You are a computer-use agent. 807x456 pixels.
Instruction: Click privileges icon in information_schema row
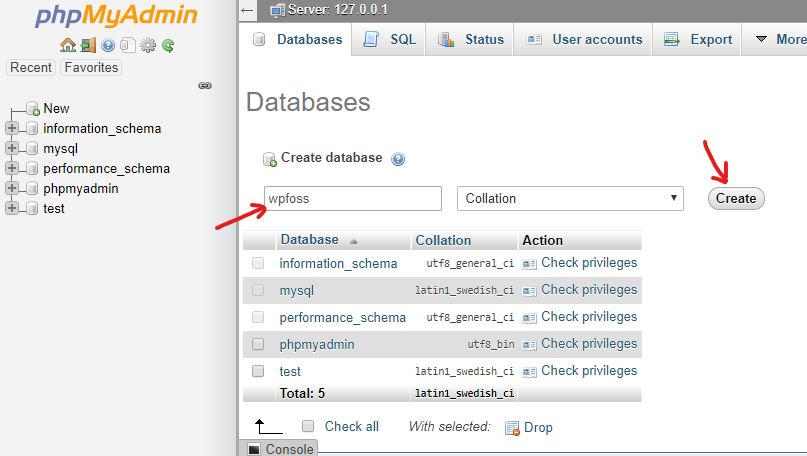click(529, 264)
